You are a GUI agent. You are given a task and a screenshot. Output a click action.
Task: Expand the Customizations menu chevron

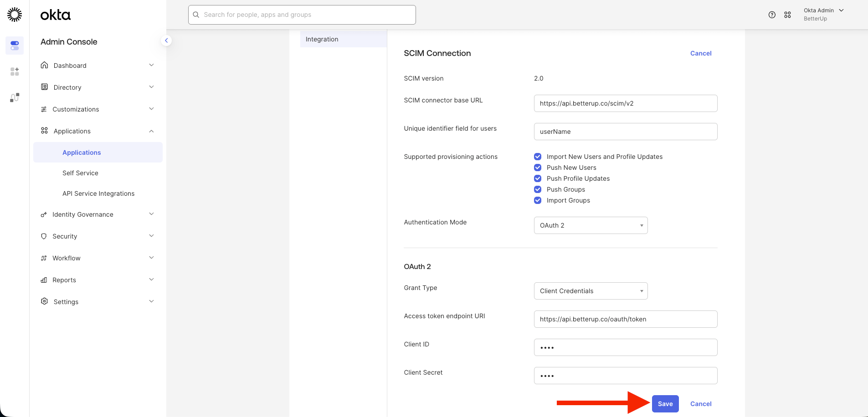click(x=151, y=109)
